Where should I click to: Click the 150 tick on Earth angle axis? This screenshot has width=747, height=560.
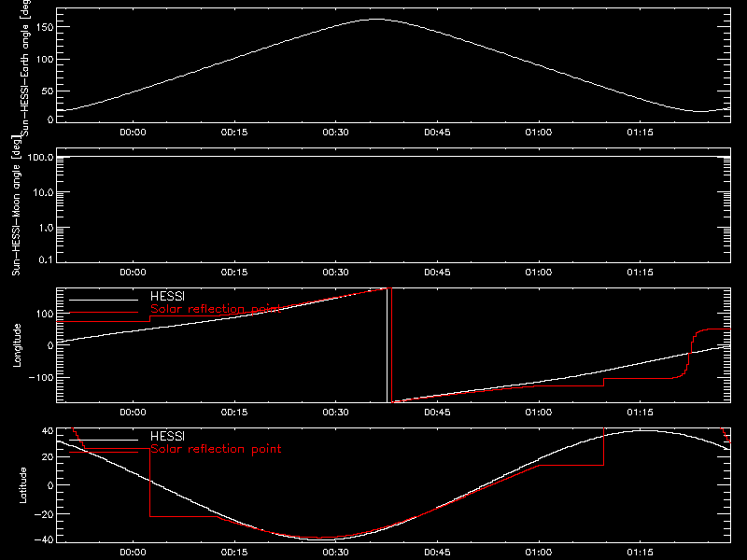(45, 28)
